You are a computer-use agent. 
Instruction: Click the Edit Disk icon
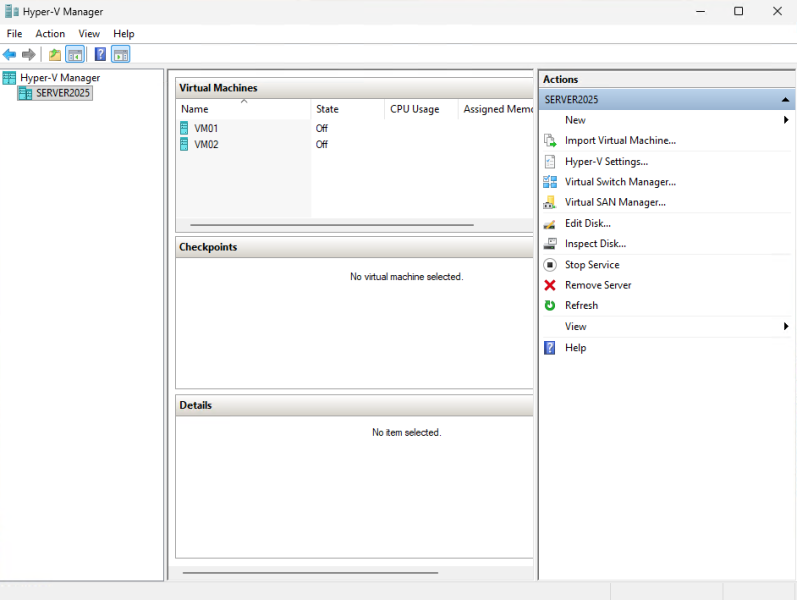pyautogui.click(x=549, y=224)
